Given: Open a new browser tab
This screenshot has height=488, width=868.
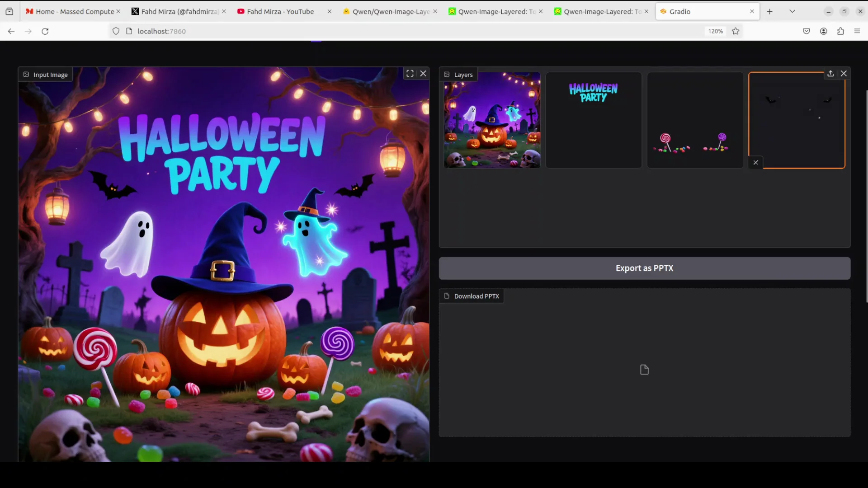Looking at the screenshot, I should (770, 11).
